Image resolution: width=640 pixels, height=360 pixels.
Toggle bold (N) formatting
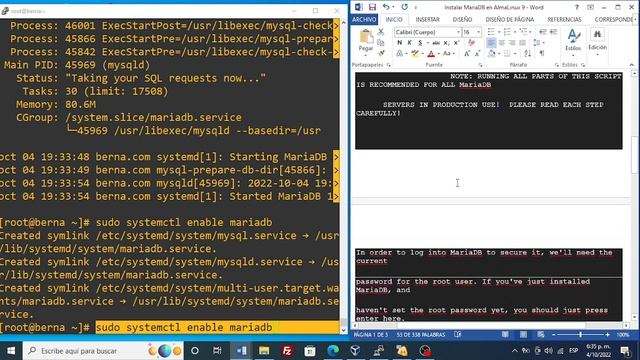pyautogui.click(x=399, y=42)
